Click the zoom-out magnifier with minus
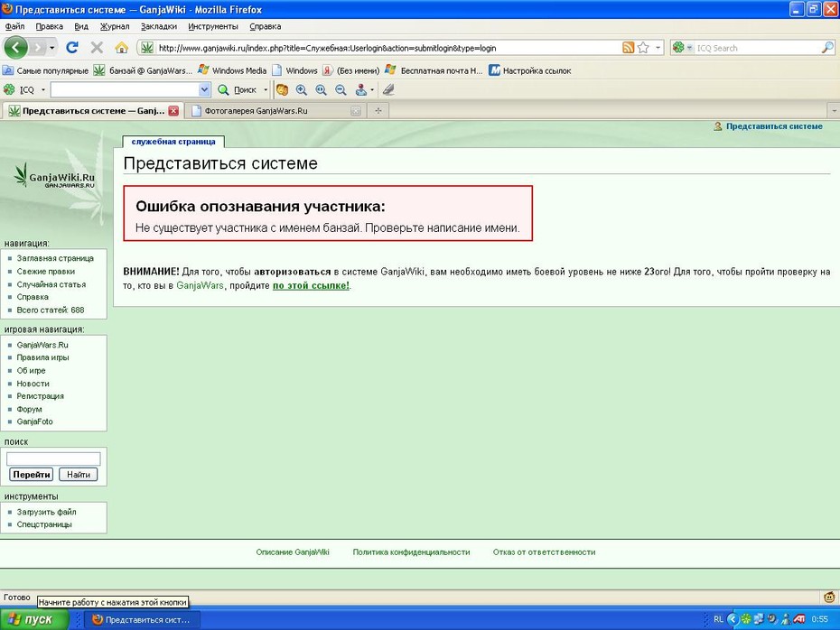Screen dimensions: 840x630 pyautogui.click(x=341, y=90)
